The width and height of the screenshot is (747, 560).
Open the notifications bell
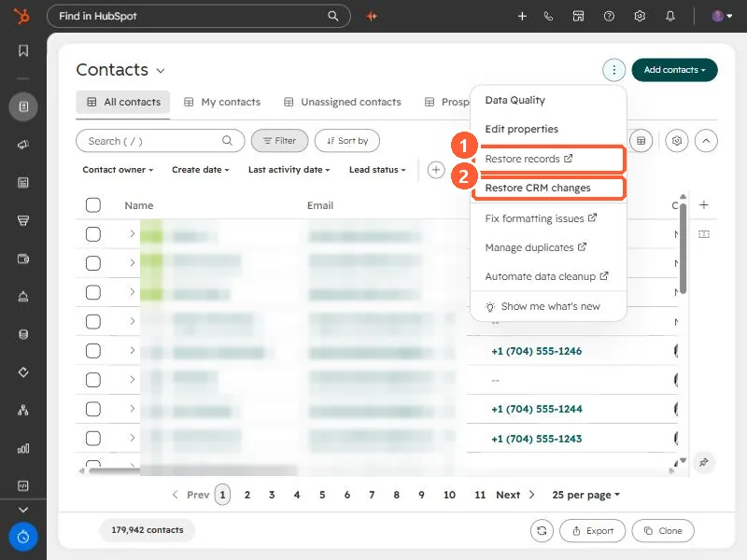tap(670, 16)
